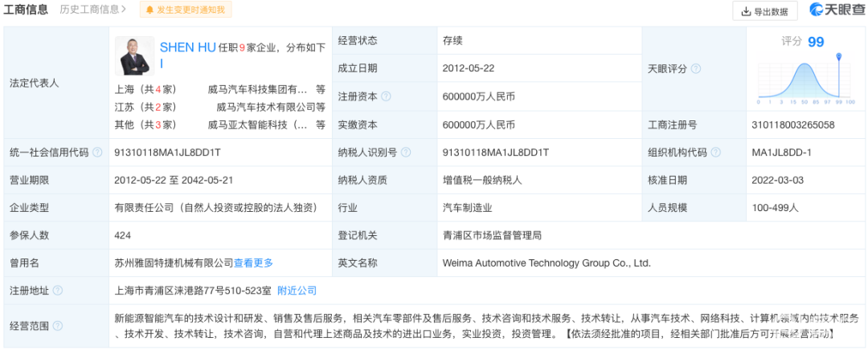Screen dimensions: 868x350
Task: Click score marker on 评分 distribution chart
Action: (x=838, y=57)
